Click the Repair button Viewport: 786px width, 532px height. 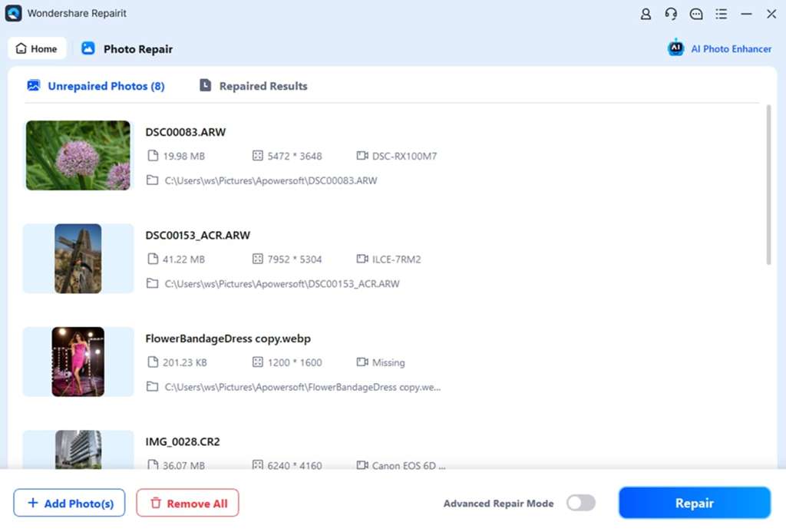tap(694, 503)
